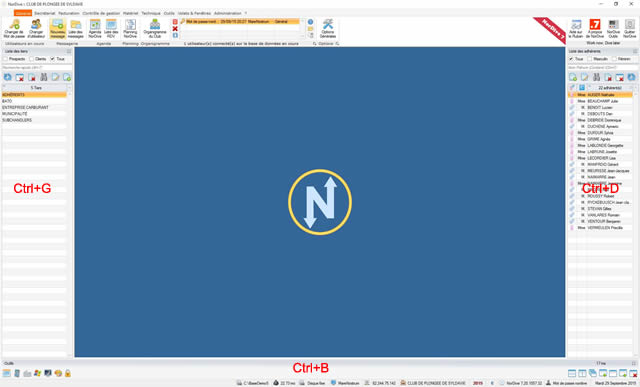This screenshot has height=387, width=640.
Task: Select adhérent BEAUCHAMP Julie
Action: [x=601, y=101]
